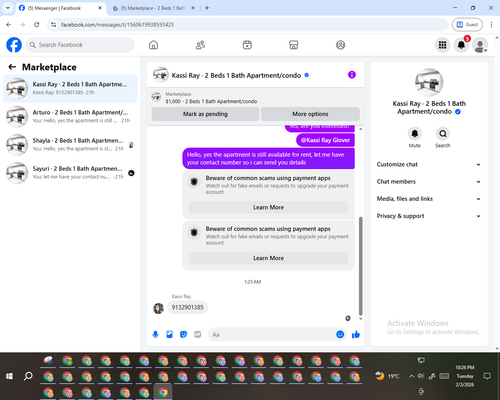500x400 pixels.
Task: Open the tab search dropdown arrow
Action: tap(8, 8)
